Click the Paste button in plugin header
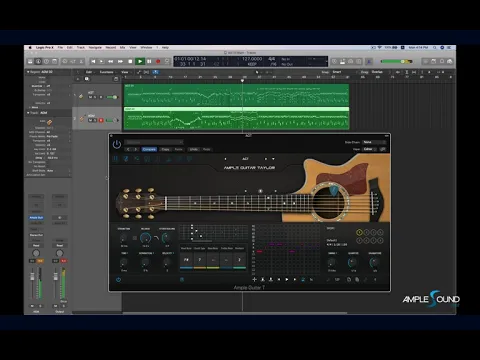480x360 pixels. 179,149
